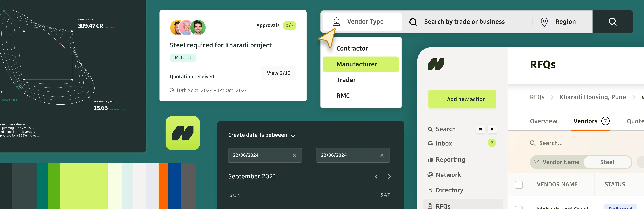The width and height of the screenshot is (644, 209).
Task: Click the vendor type person icon
Action: tap(336, 22)
